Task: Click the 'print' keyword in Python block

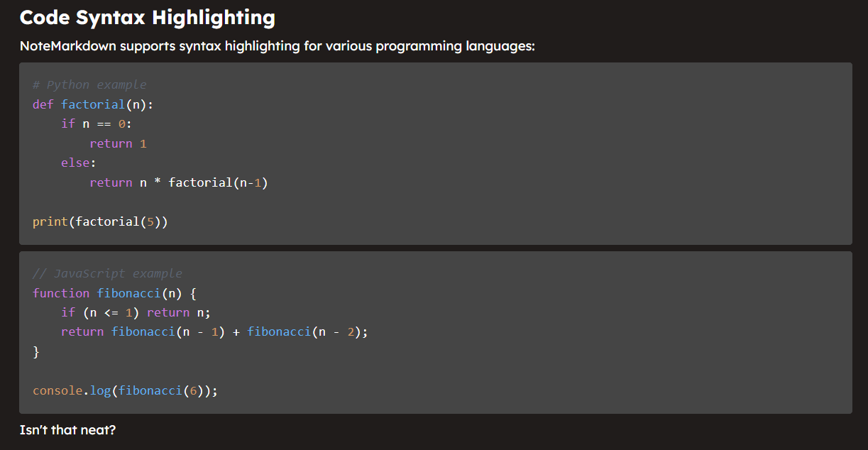Action: pyautogui.click(x=50, y=221)
